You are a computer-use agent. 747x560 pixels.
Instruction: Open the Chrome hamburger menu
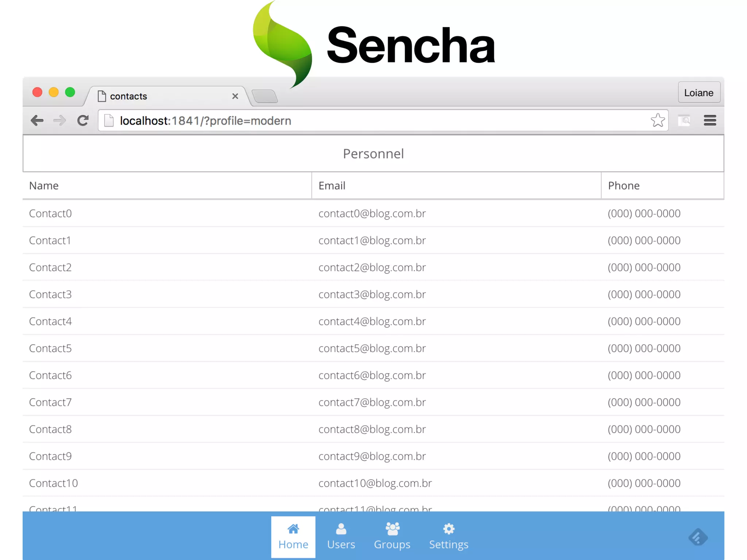click(x=710, y=120)
